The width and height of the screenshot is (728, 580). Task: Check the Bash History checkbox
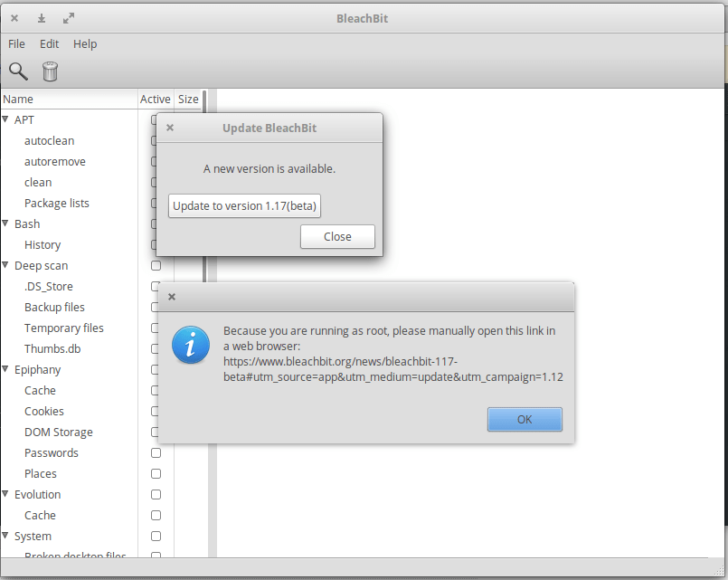click(x=156, y=244)
